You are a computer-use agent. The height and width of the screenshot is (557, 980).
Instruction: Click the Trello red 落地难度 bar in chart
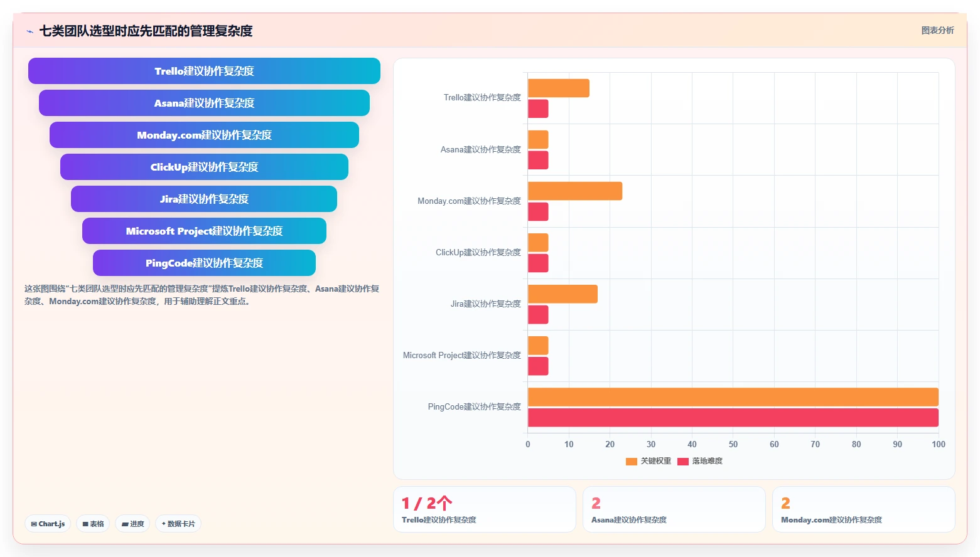coord(538,109)
